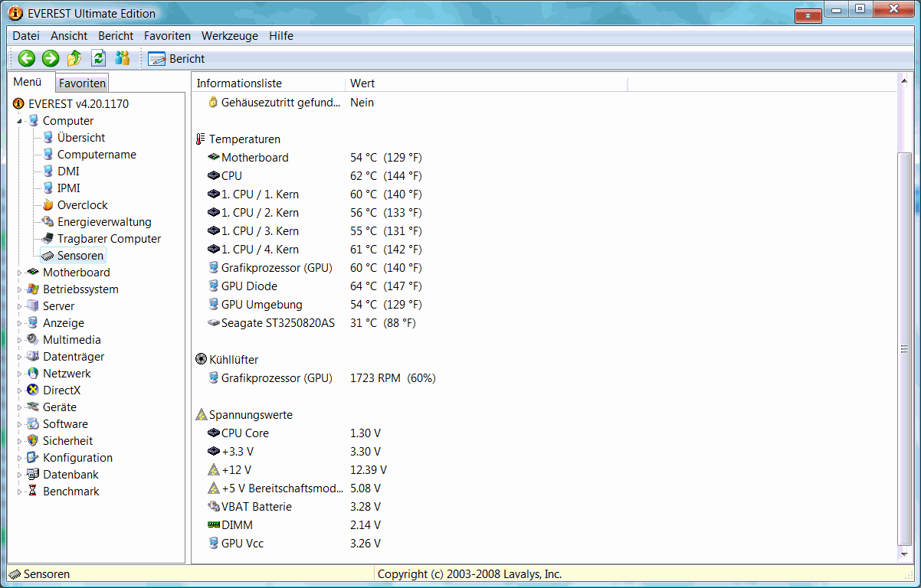Screen dimensions: 921x588
Task: Click the DIMM memory module icon
Action: tap(214, 525)
